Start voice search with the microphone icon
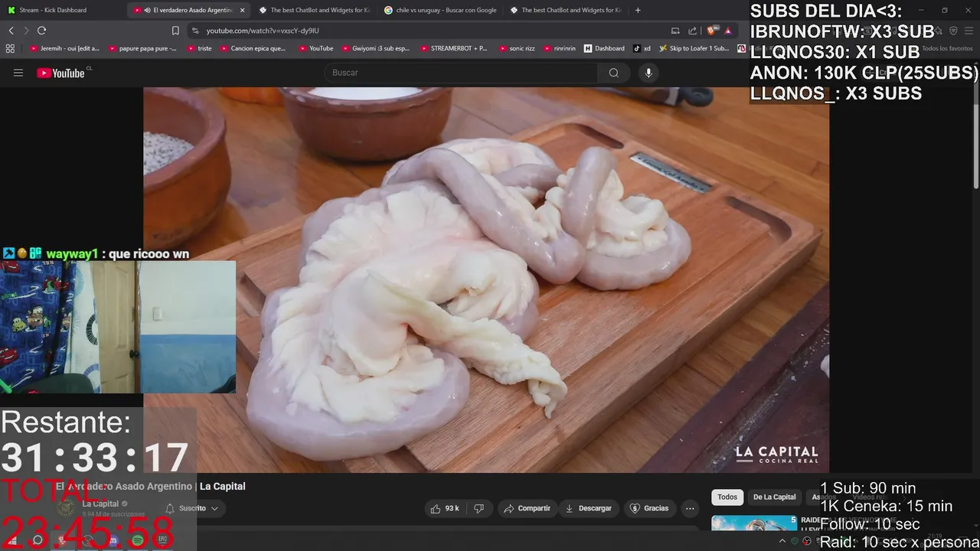 click(x=648, y=73)
